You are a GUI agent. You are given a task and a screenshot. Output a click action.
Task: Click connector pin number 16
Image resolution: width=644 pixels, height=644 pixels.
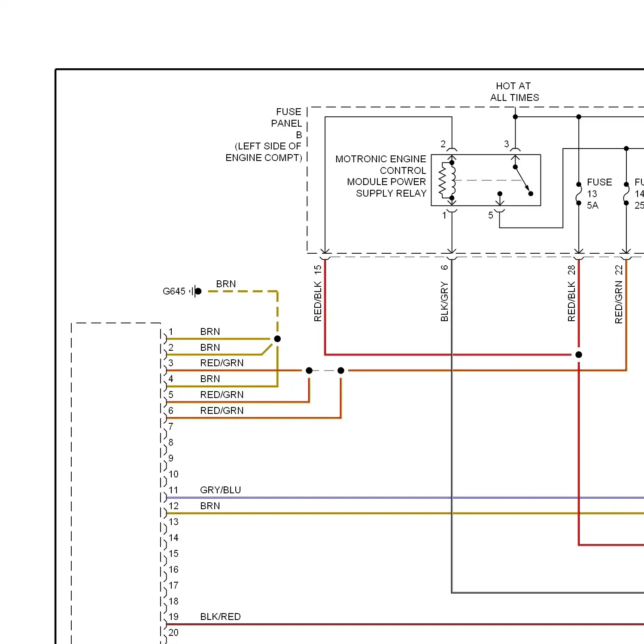coord(173,570)
